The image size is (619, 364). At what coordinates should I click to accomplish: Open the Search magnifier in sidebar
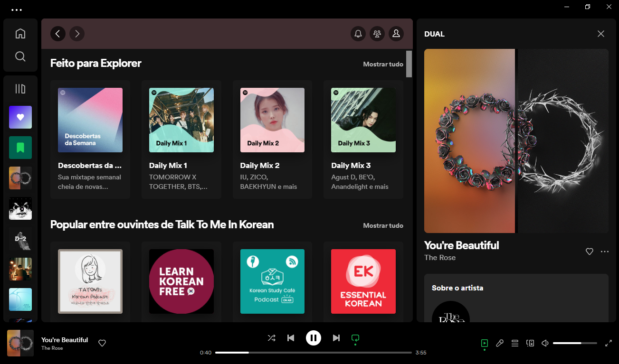tap(20, 56)
